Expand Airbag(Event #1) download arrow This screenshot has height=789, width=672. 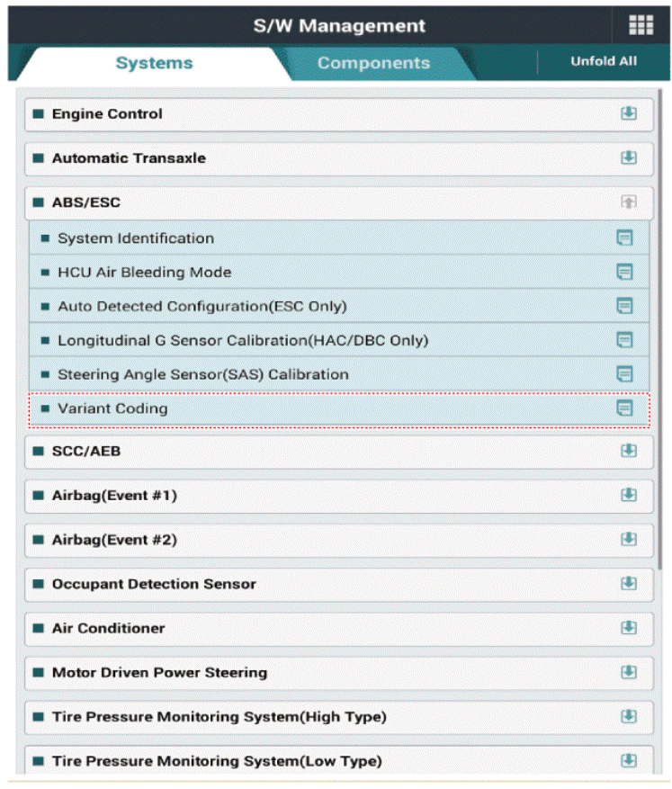click(628, 495)
